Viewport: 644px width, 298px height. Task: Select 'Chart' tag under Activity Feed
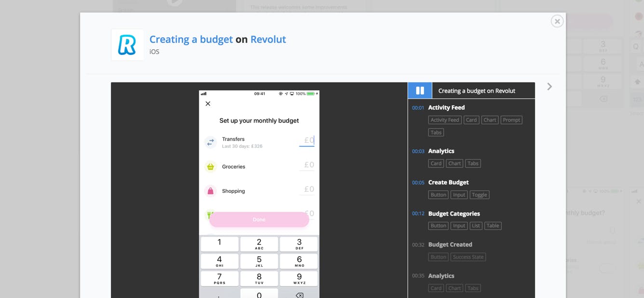490,120
